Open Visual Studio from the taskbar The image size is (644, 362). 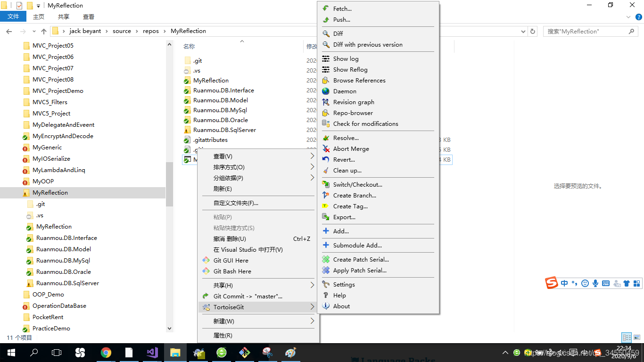pos(152,352)
